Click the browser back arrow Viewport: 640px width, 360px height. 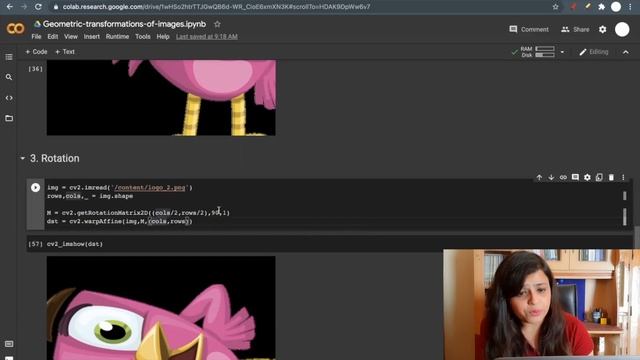pyautogui.click(x=10, y=7)
